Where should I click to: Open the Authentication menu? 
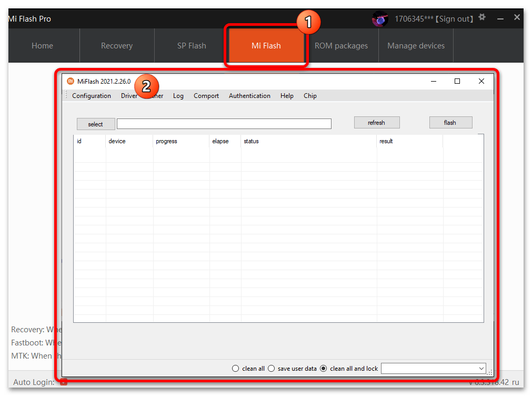tap(249, 96)
